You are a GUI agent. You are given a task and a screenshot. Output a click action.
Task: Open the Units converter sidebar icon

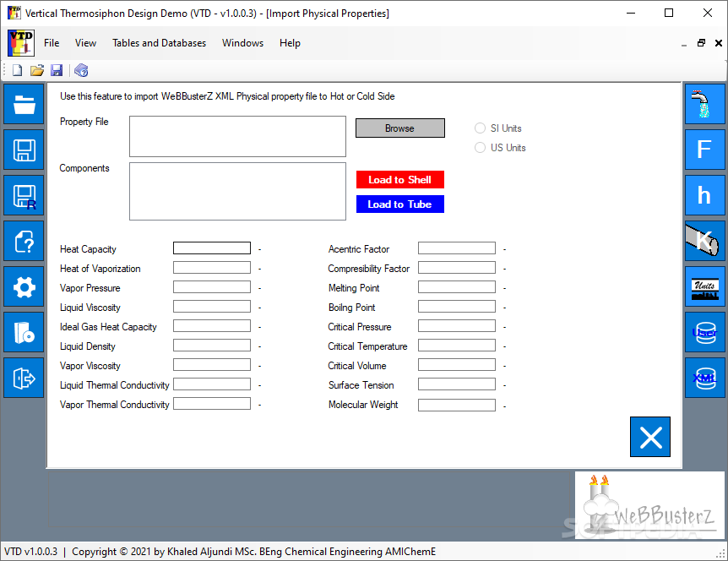(x=705, y=286)
